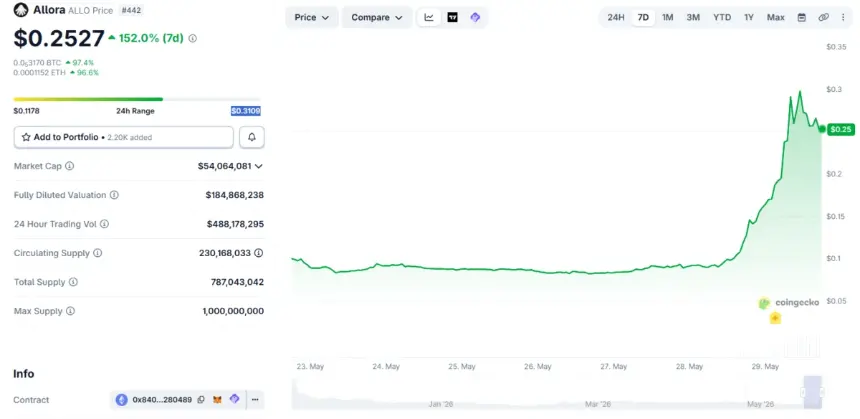Open the chart more options menu
Screen dimensions: 860x419
(x=843, y=18)
